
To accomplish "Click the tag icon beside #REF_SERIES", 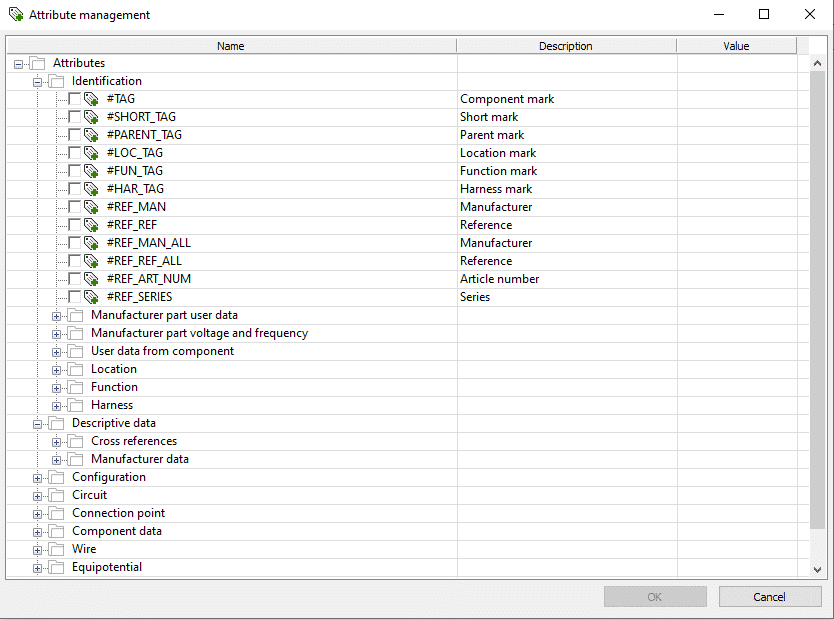I will point(92,297).
